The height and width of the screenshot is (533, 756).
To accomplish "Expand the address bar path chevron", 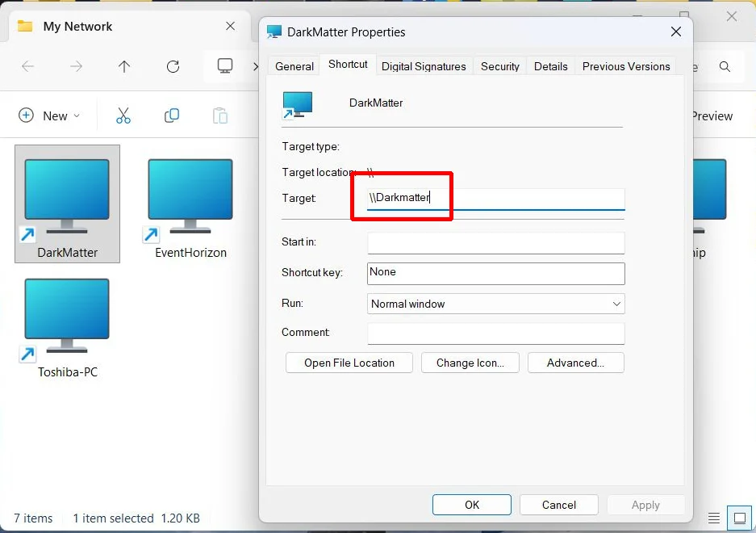I will point(256,66).
